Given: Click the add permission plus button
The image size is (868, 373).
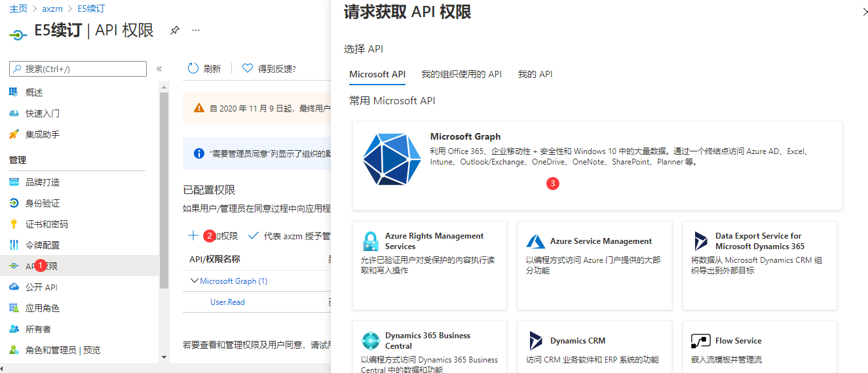Looking at the screenshot, I should [x=213, y=235].
